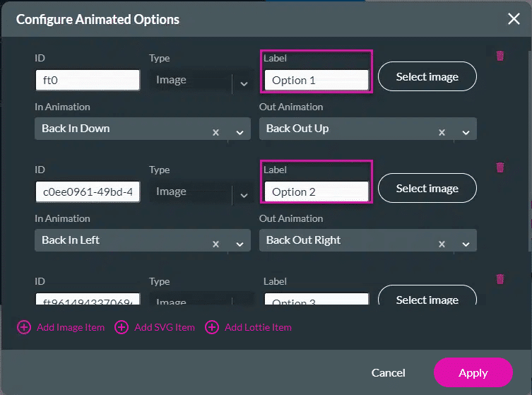Click Add Image Item link

tap(61, 327)
